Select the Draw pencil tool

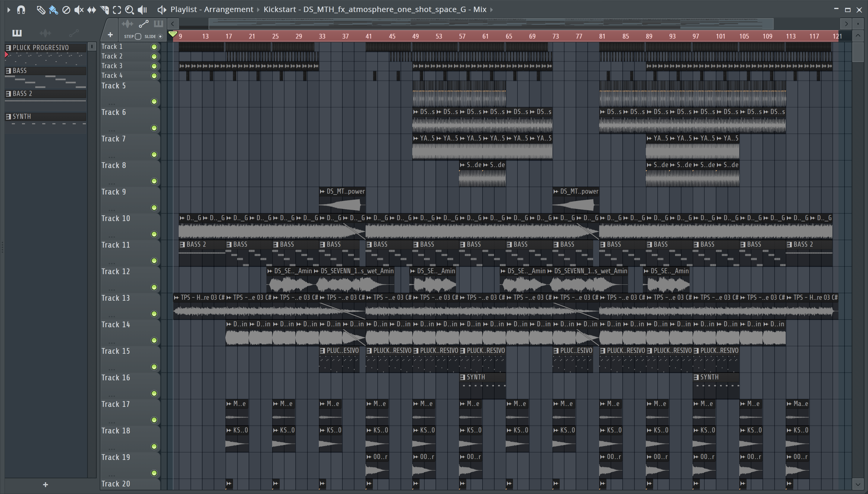[x=41, y=10]
